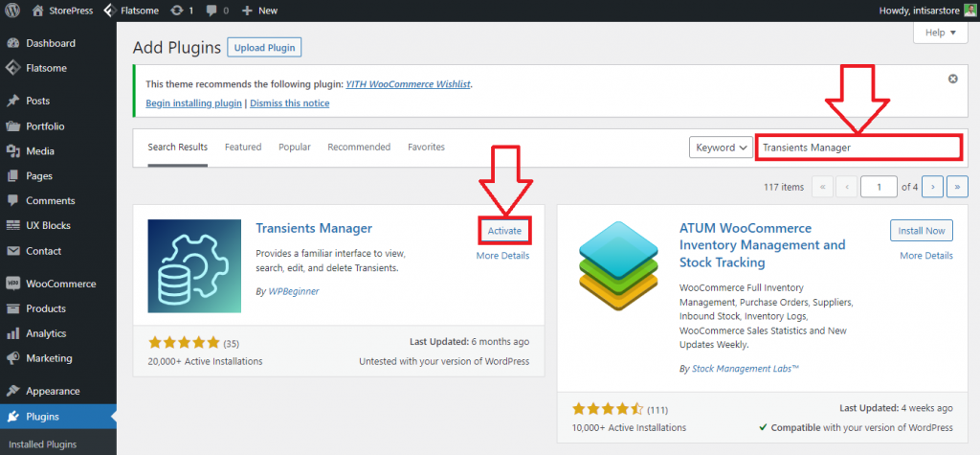Click the 10,000+ Active Installations text
Image resolution: width=980 pixels, height=455 pixels.
tap(629, 428)
